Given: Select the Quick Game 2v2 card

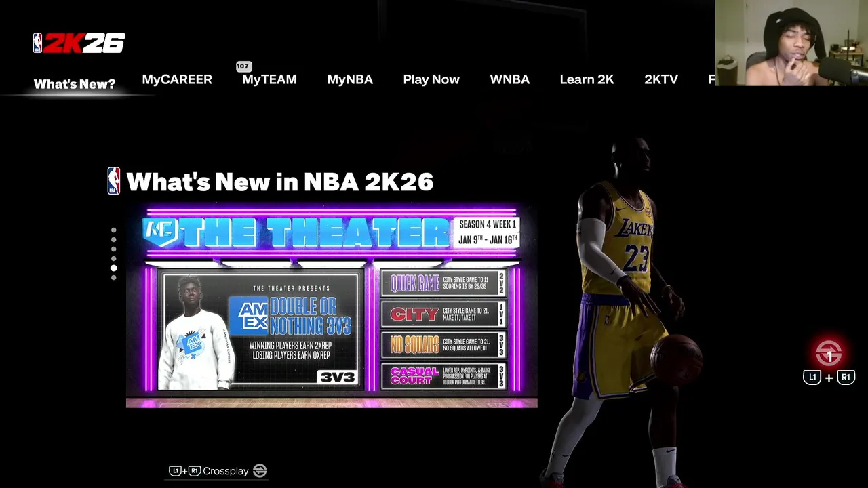Looking at the screenshot, I should pyautogui.click(x=443, y=283).
